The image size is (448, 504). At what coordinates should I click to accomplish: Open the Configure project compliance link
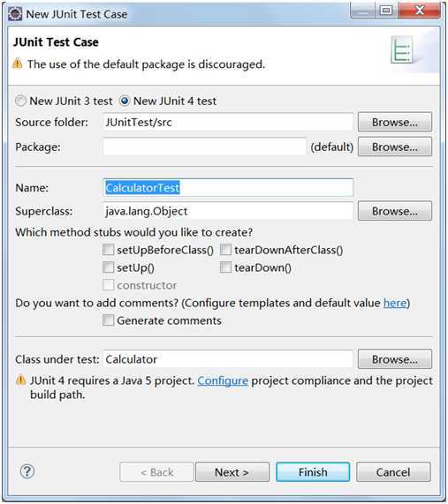[x=223, y=380]
